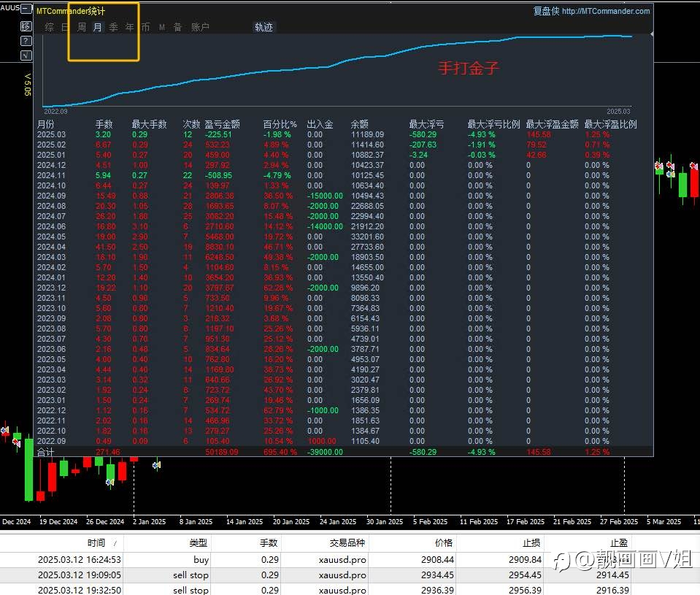Sort orders by 时间 column header
700x595 pixels.
point(96,542)
